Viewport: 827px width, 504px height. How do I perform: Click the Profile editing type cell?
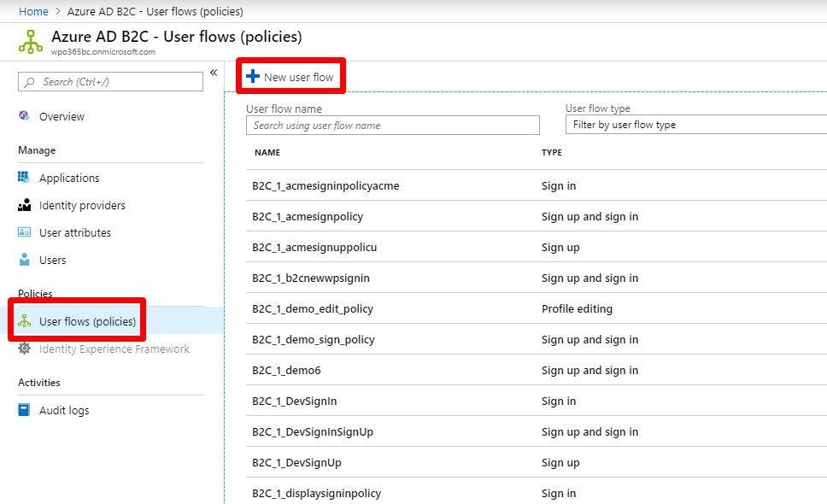pyautogui.click(x=577, y=309)
